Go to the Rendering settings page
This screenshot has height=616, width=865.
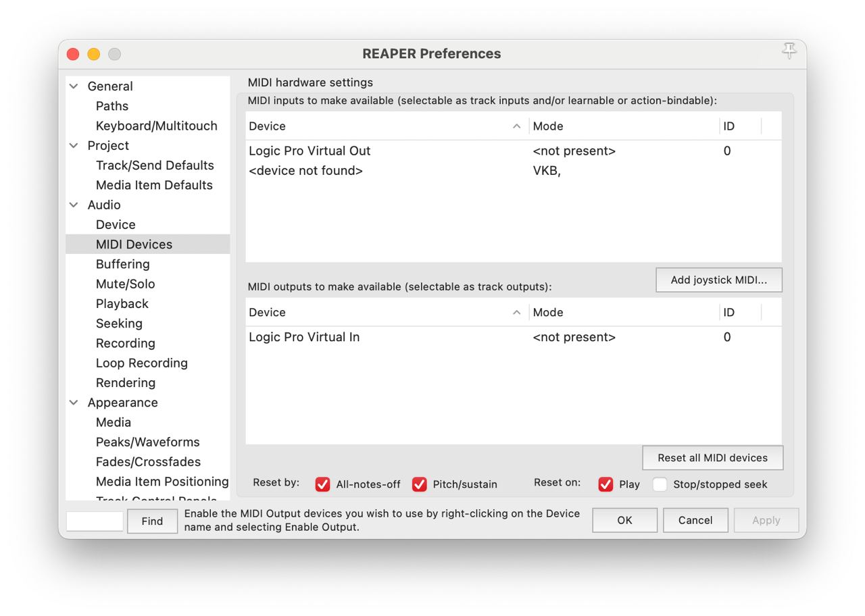click(x=125, y=383)
